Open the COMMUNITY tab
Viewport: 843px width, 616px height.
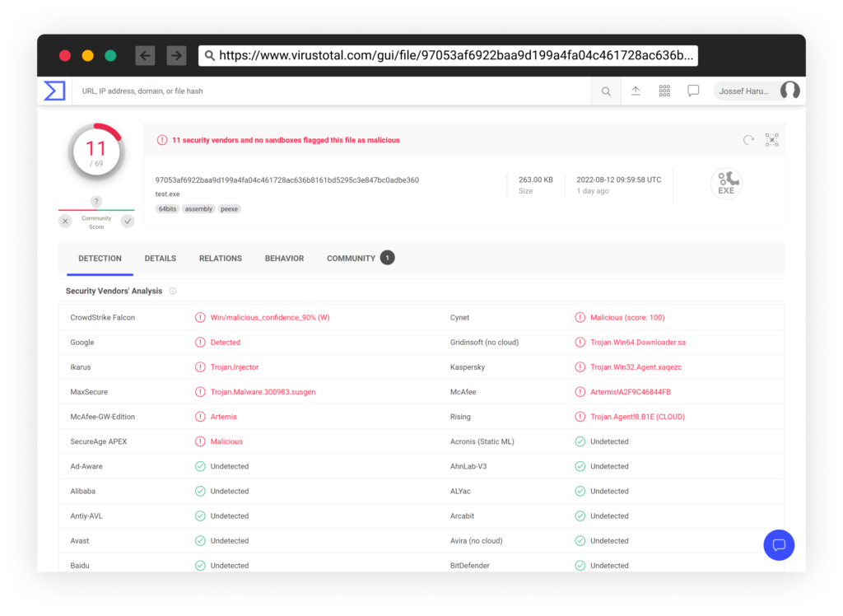point(351,259)
